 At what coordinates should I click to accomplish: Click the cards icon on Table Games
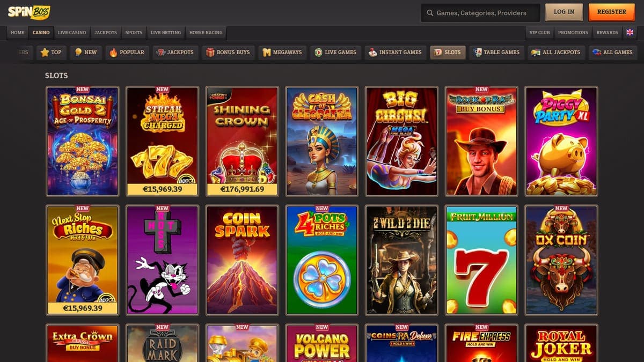(x=477, y=53)
